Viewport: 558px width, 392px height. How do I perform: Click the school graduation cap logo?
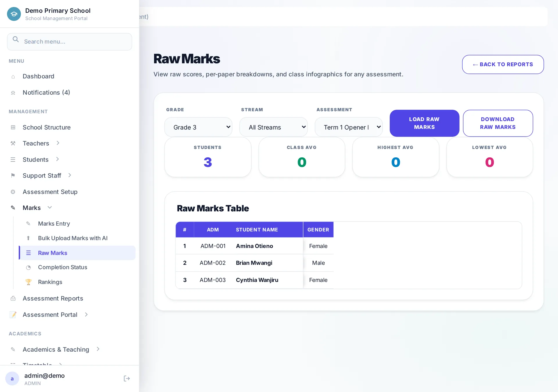(x=14, y=14)
